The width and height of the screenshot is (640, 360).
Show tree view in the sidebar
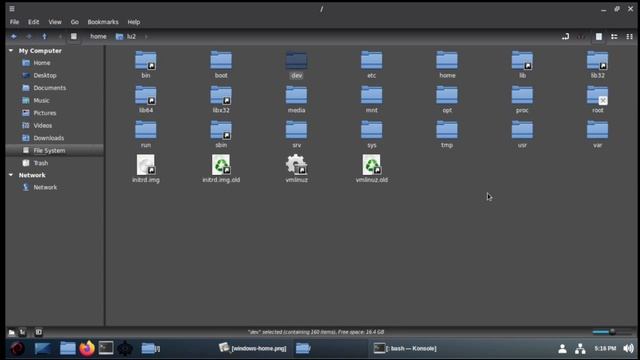click(x=23, y=332)
